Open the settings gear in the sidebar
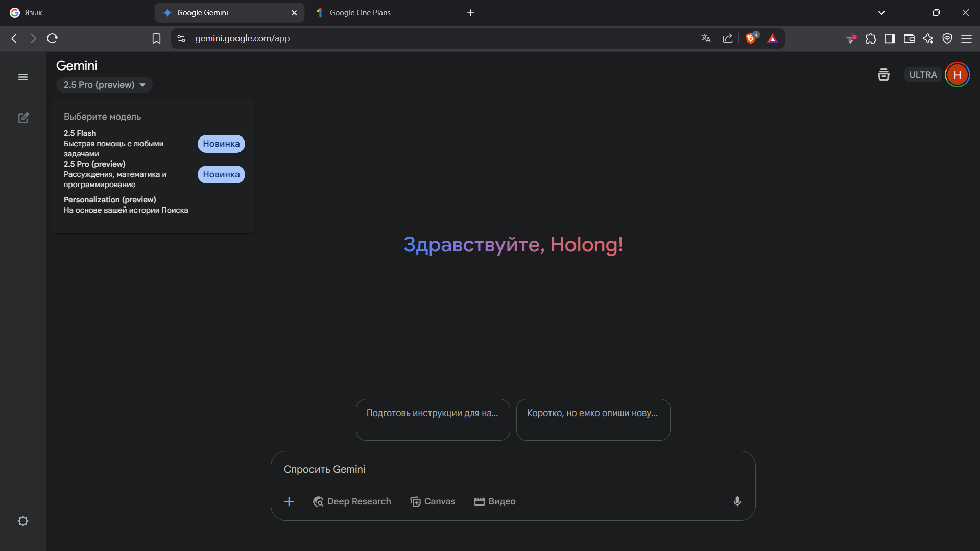980x551 pixels. point(23,521)
